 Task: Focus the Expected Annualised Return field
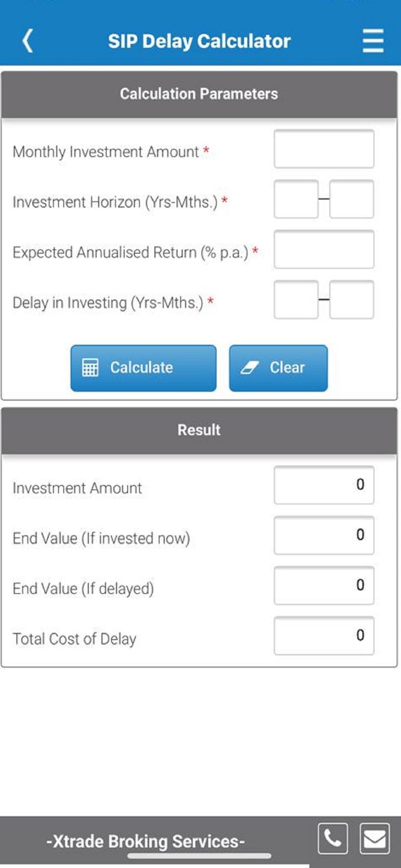point(324,250)
